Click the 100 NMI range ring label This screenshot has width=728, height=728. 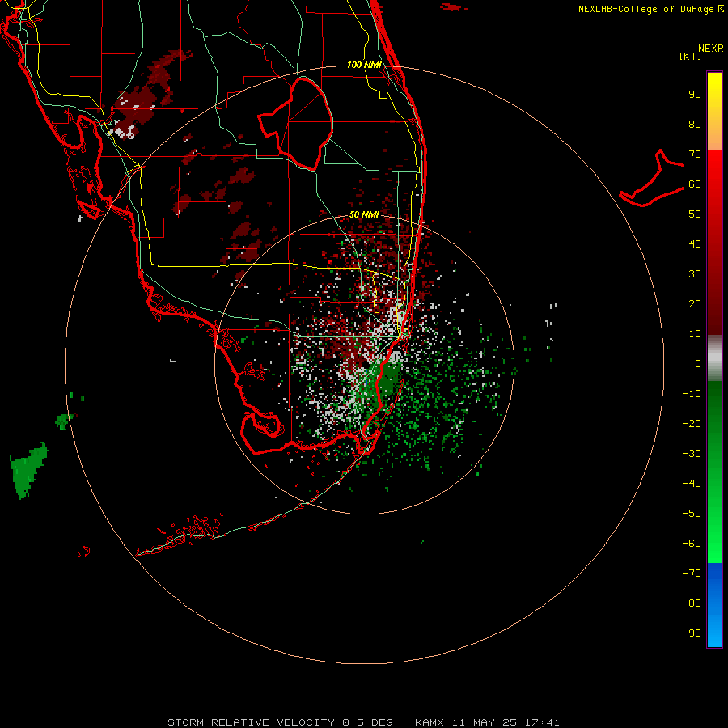[364, 65]
